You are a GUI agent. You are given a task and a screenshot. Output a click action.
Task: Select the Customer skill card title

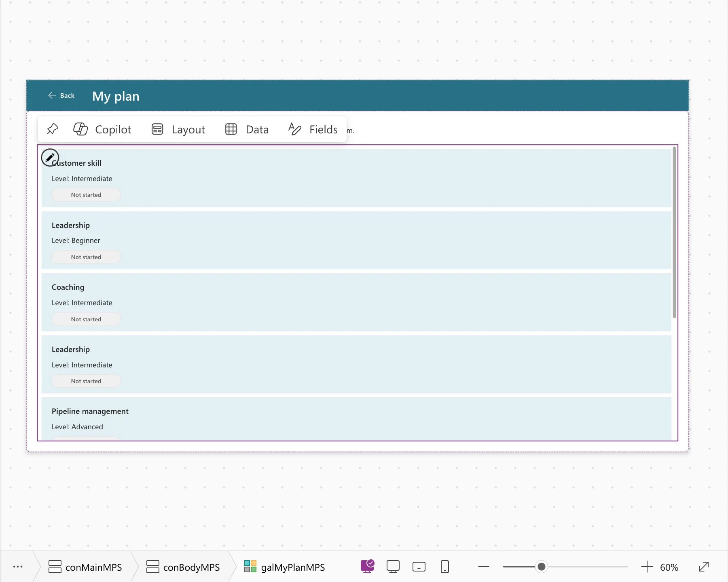click(76, 163)
